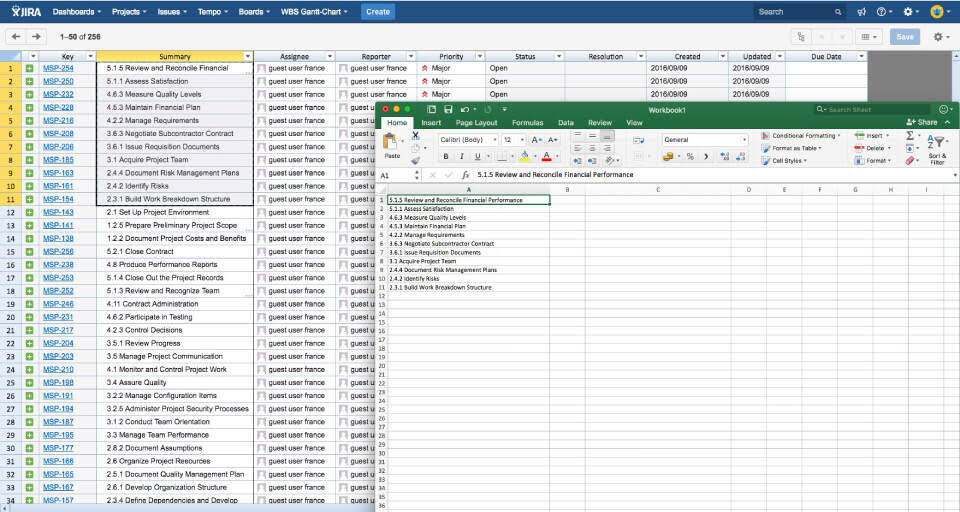Select JIRA cell '5.2.1 Close Contract'
This screenshot has height=512, width=960.
click(174, 252)
